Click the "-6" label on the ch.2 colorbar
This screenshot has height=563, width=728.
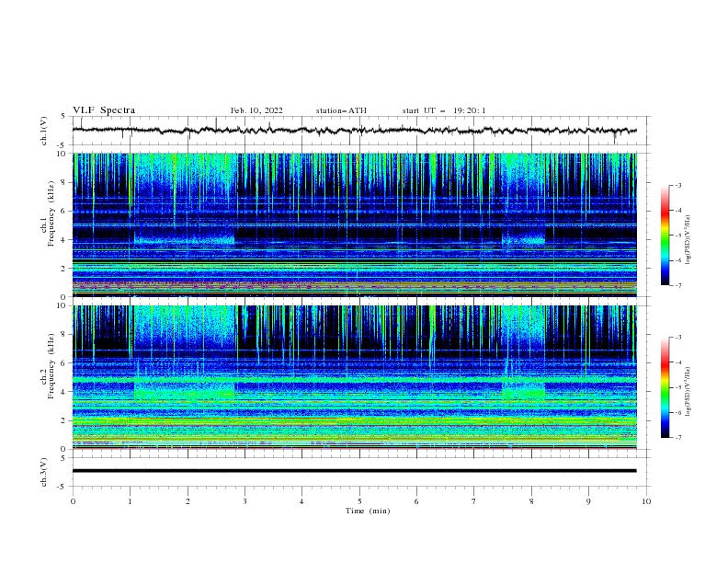pyautogui.click(x=677, y=412)
